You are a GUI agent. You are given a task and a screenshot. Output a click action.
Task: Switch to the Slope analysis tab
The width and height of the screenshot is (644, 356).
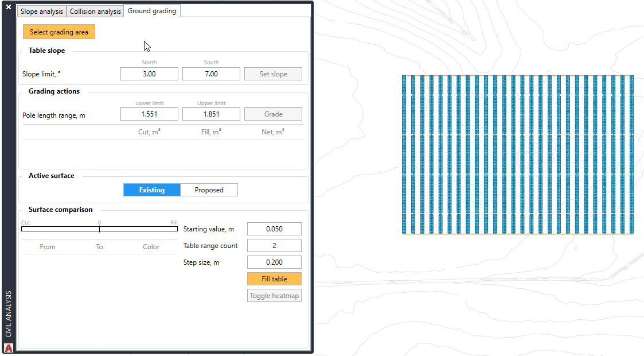[x=41, y=11]
